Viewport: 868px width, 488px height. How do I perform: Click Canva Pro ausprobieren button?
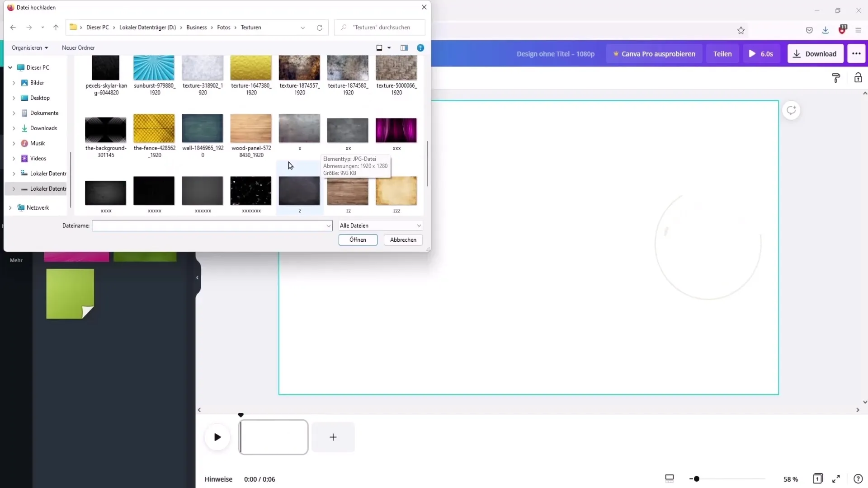pyautogui.click(x=654, y=54)
